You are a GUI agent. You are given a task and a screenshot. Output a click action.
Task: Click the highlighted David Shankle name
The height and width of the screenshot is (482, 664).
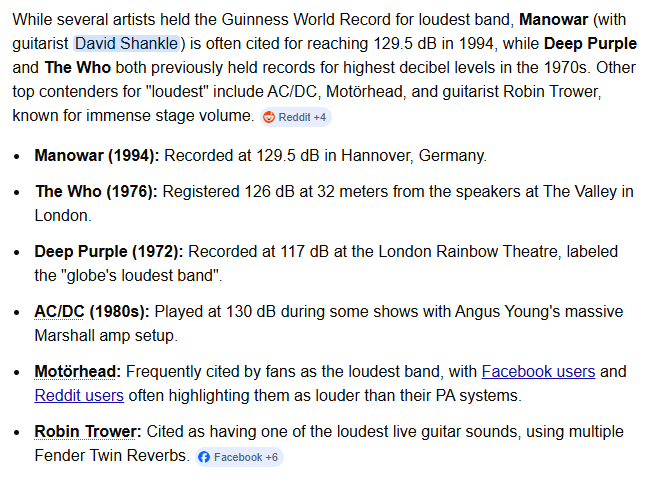(127, 43)
